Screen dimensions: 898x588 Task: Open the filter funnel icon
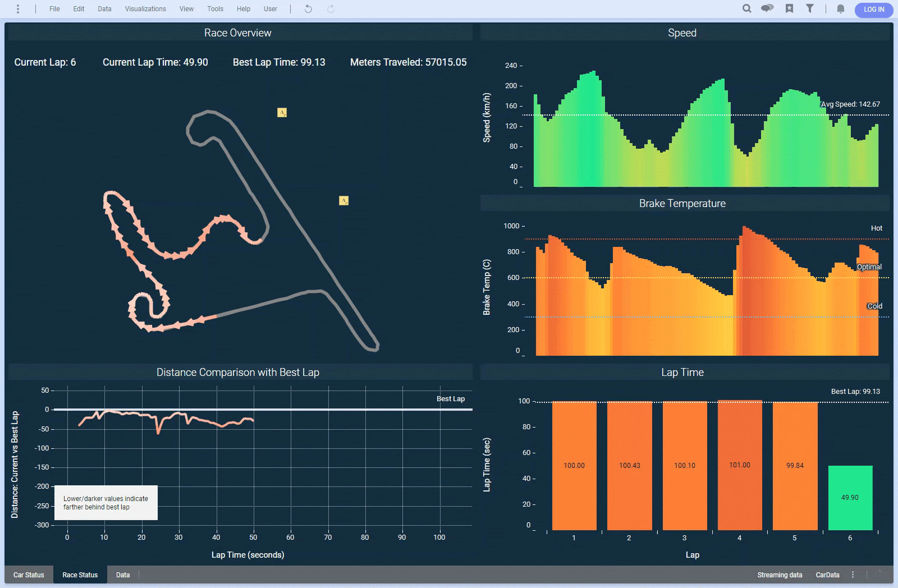coord(810,8)
